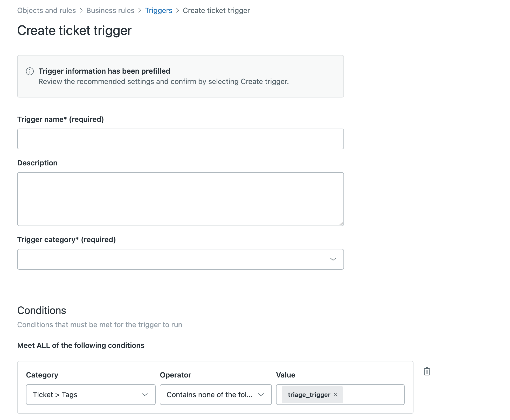The height and width of the screenshot is (420, 510).
Task: Click the Operator dropdown chevron arrow
Action: [261, 395]
